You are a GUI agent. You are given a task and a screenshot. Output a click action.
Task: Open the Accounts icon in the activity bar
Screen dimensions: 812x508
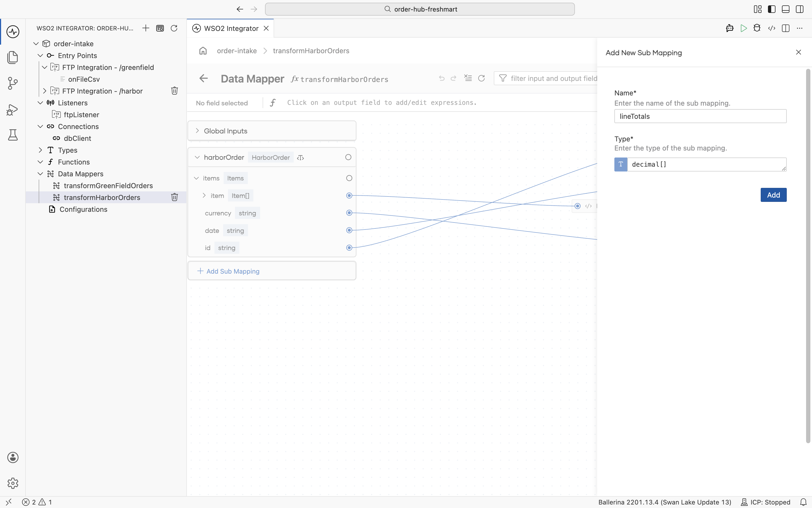[x=13, y=457]
